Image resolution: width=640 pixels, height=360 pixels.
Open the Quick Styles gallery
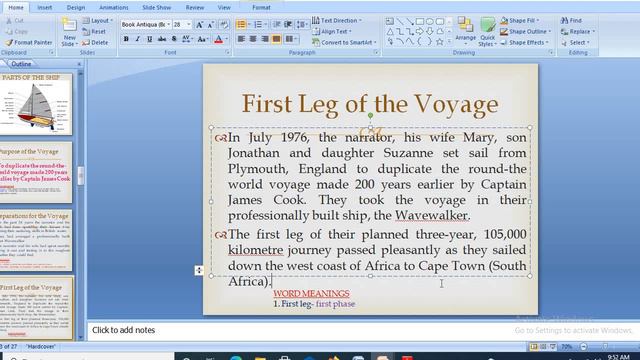487,32
